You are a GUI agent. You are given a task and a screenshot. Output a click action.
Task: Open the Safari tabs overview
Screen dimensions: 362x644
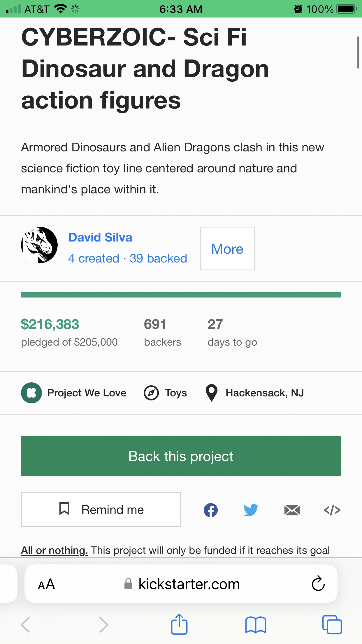[x=331, y=624]
